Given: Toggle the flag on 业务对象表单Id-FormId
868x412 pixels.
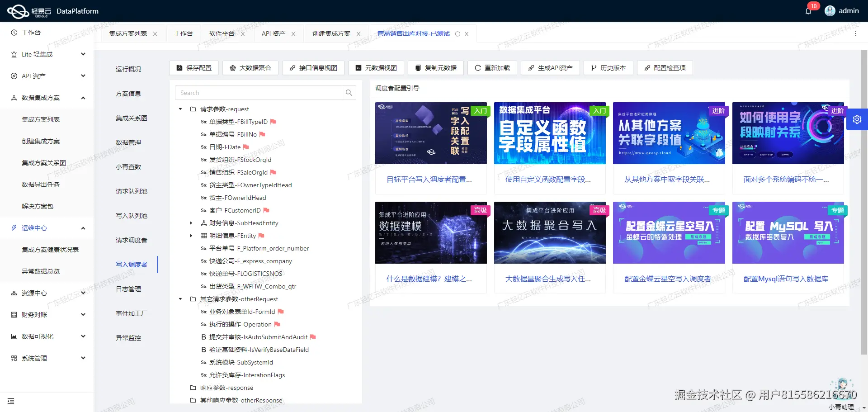Looking at the screenshot, I should (281, 312).
